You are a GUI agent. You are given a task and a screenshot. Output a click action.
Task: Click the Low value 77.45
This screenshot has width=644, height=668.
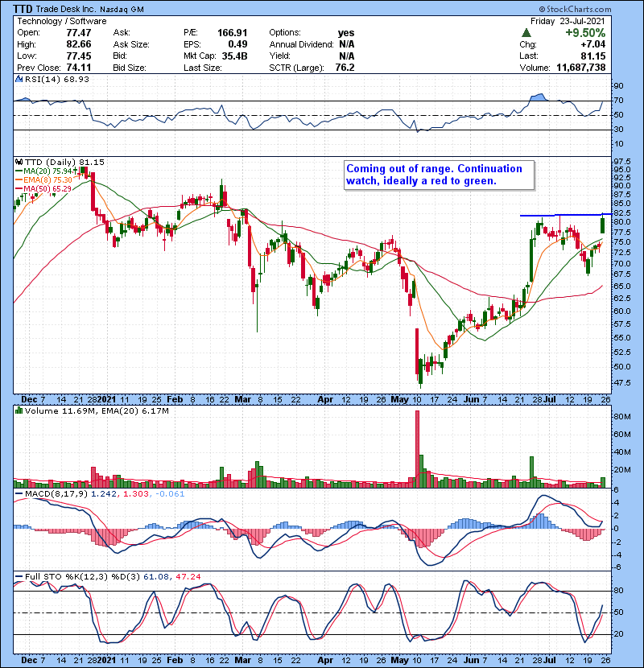click(79, 56)
